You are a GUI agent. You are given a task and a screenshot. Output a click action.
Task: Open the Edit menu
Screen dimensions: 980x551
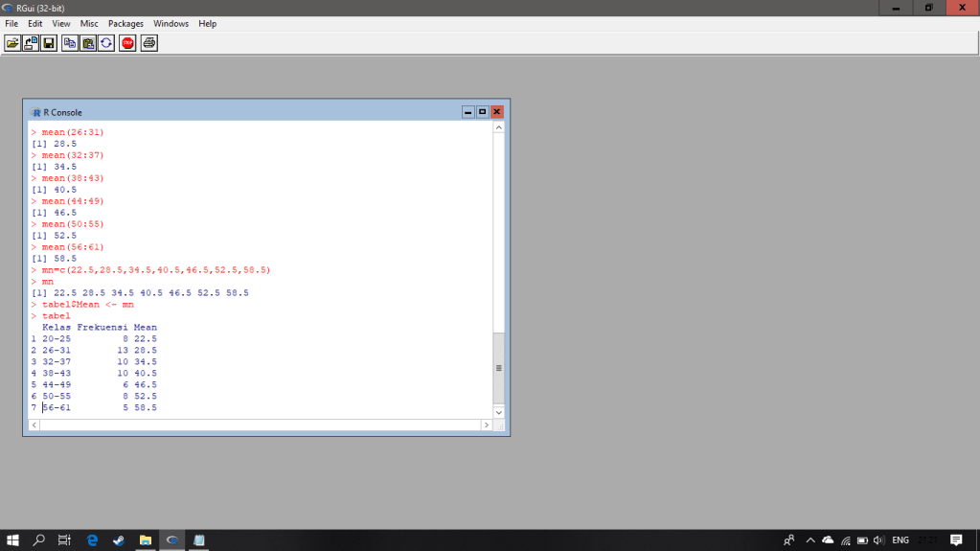(34, 23)
